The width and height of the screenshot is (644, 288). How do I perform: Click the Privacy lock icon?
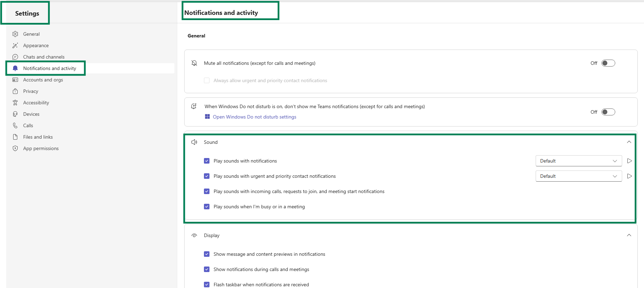tap(15, 91)
